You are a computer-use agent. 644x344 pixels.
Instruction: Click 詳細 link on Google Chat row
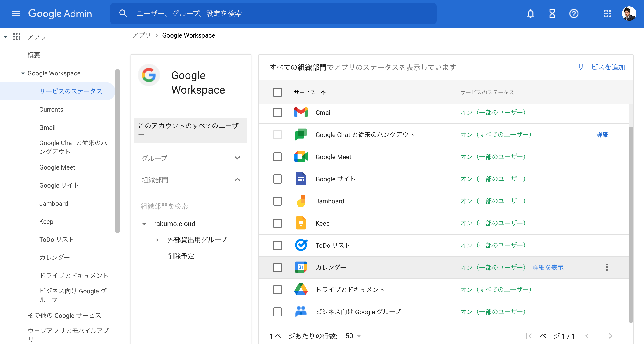point(602,134)
